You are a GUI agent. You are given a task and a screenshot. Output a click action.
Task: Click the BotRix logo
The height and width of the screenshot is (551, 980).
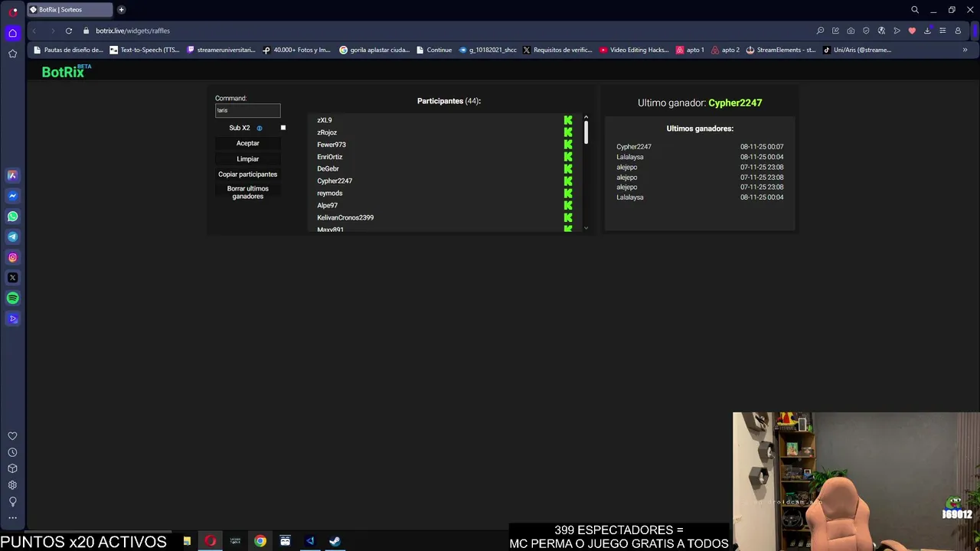66,71
